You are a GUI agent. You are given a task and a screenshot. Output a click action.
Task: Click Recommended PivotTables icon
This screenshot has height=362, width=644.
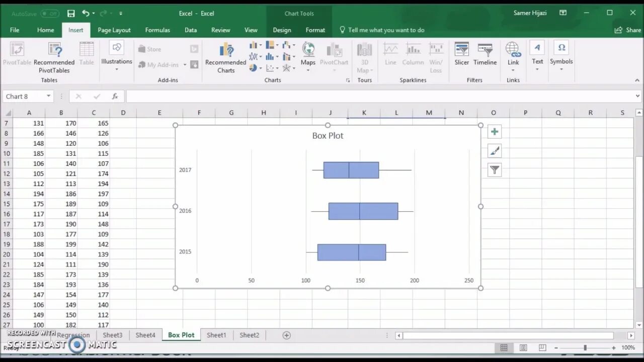[x=54, y=57]
